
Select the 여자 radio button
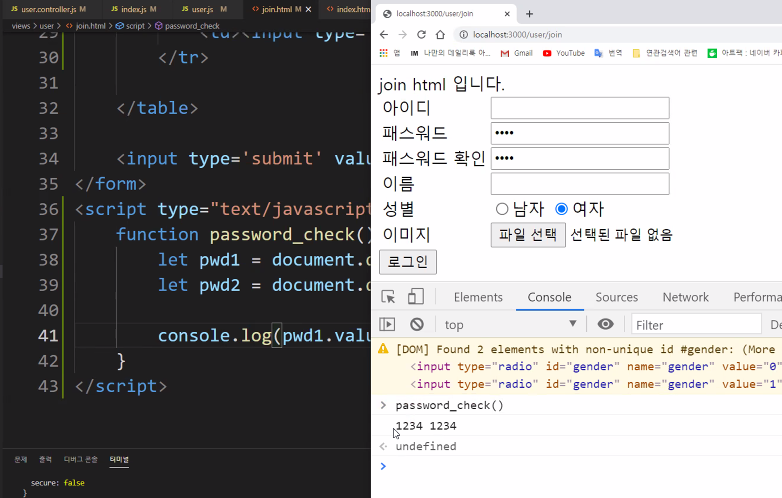click(x=562, y=209)
